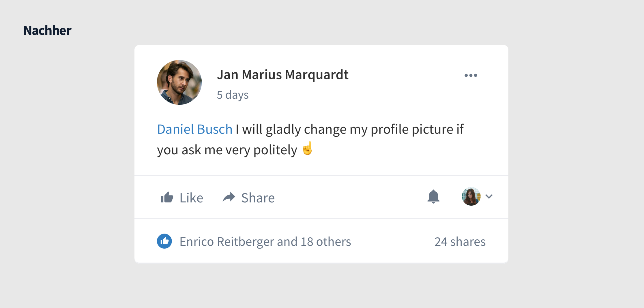Click the '5 days' timestamp
Screen dimensions: 644x308
coord(233,95)
